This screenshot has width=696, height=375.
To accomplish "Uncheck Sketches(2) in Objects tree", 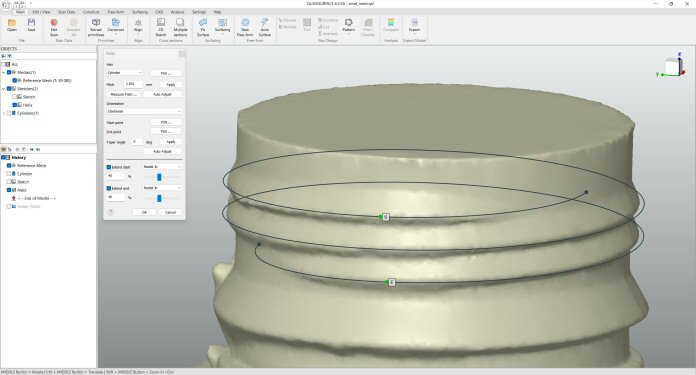I will (9, 89).
